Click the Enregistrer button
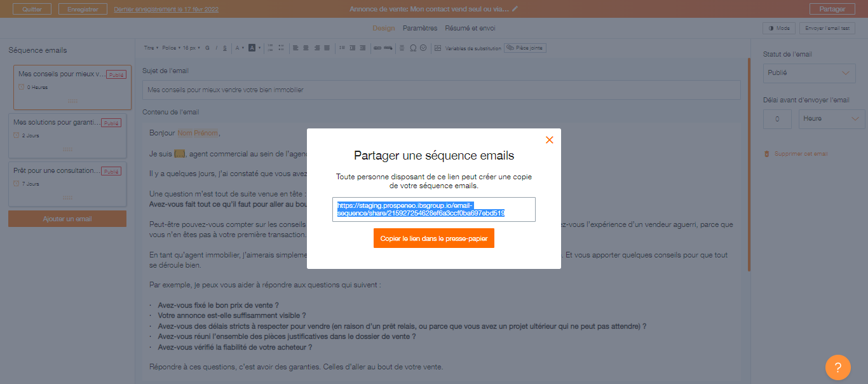This screenshot has width=868, height=384. click(x=83, y=9)
